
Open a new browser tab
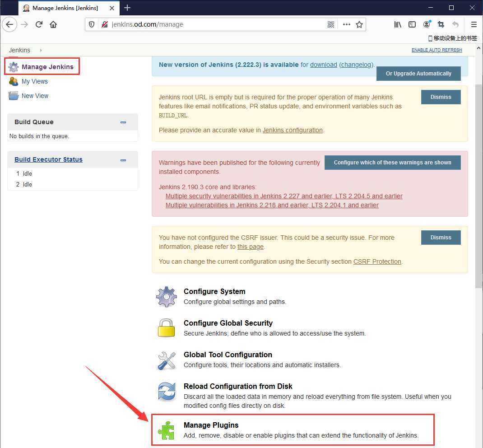click(127, 8)
